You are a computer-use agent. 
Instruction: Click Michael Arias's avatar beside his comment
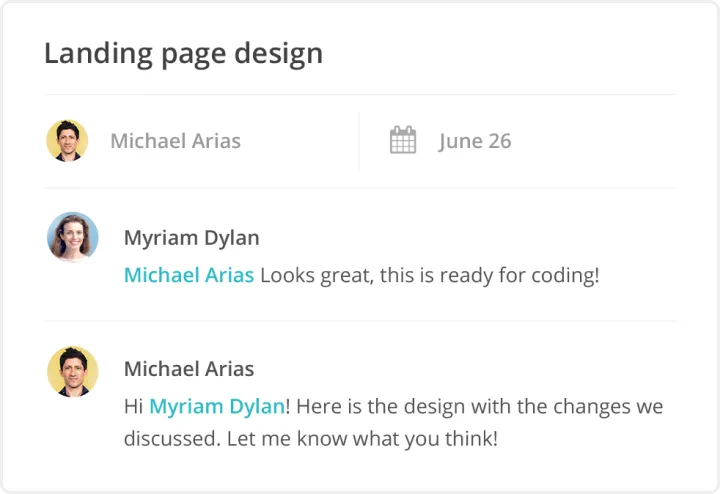73,371
